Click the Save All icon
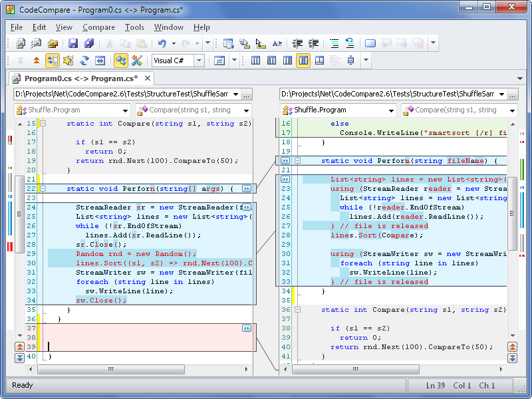Viewport: 532px width, 399px height. [87, 44]
